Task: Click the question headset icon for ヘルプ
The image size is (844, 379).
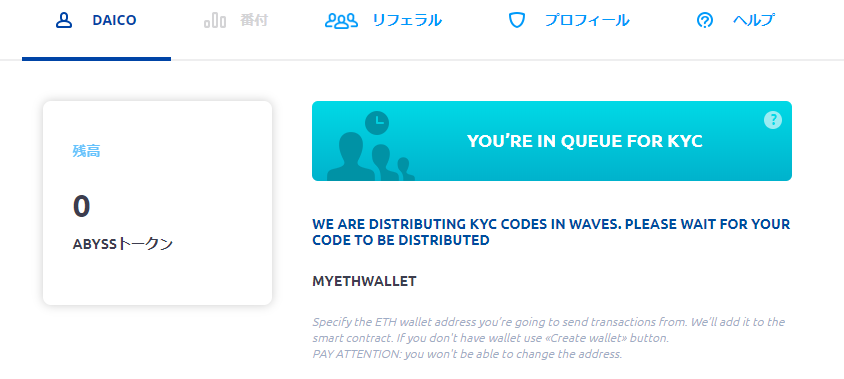Action: coord(705,20)
